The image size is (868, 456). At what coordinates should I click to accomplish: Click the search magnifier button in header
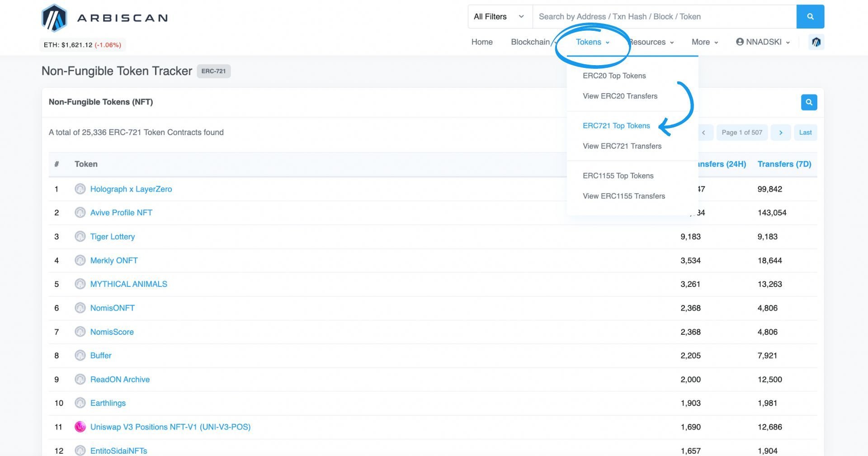pyautogui.click(x=810, y=17)
